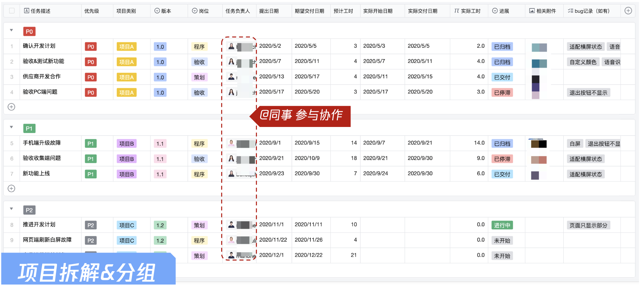644x287 pixels.
Task: Collapse the P0 group
Action: pyautogui.click(x=12, y=30)
